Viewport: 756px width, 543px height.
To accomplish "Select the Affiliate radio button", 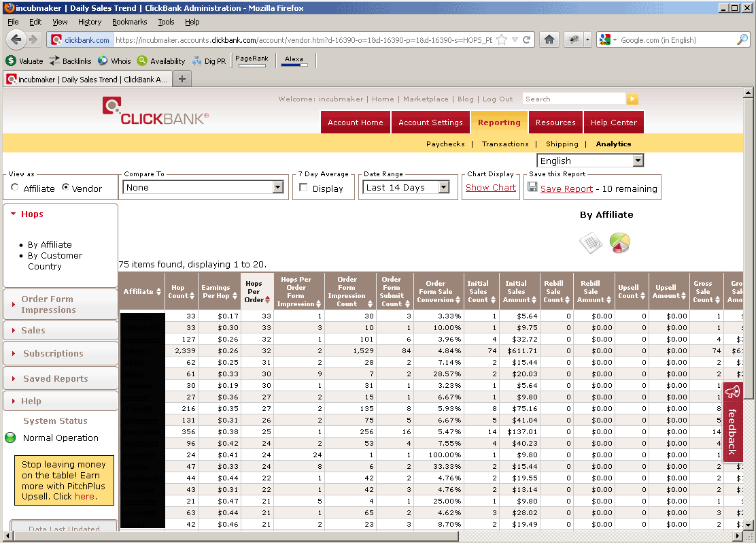I will 16,188.
